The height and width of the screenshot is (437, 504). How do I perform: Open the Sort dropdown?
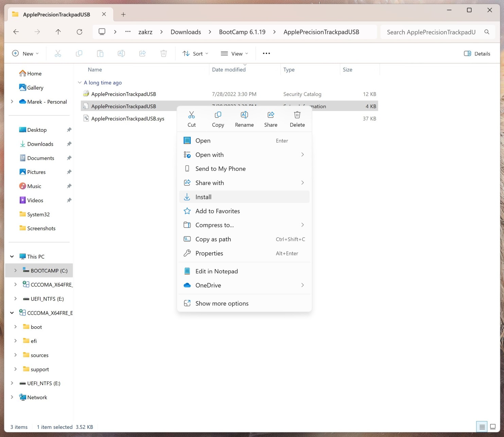click(x=195, y=54)
